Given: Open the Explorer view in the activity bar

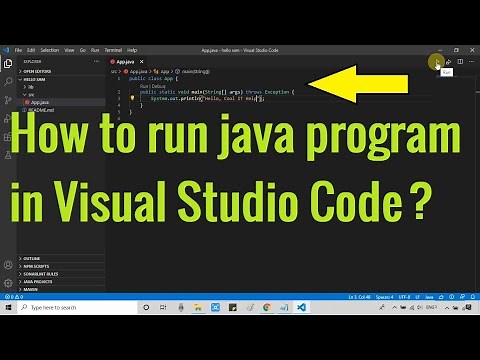Looking at the screenshot, I should coord(8,63).
